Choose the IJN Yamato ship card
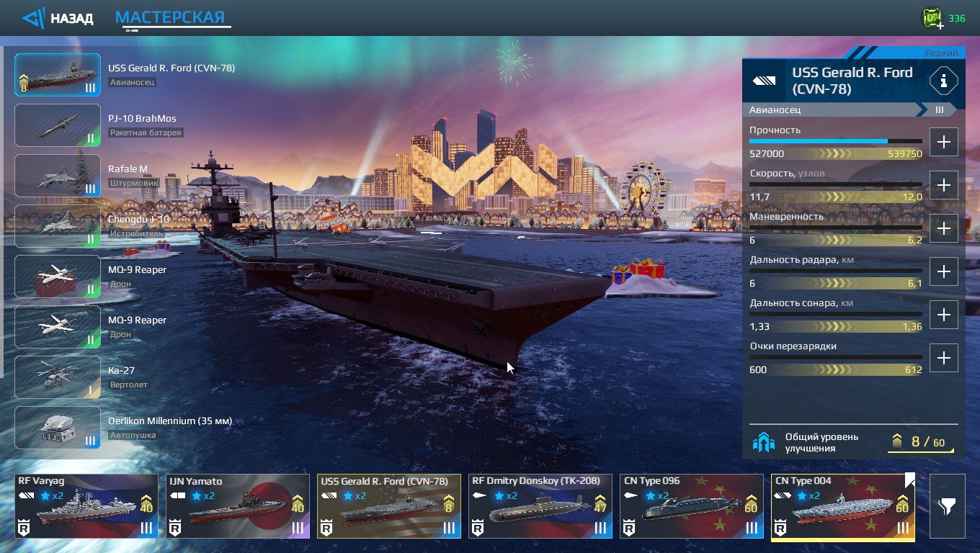Viewport: 980px width, 553px height. click(x=238, y=506)
